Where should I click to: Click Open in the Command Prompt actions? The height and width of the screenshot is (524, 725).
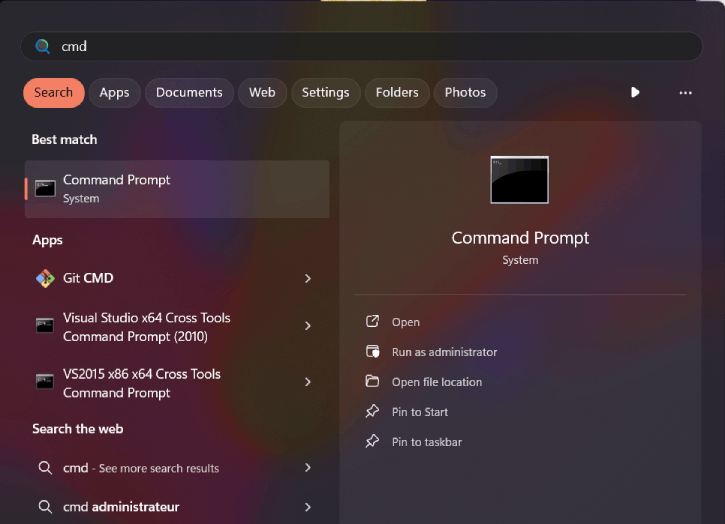pyautogui.click(x=406, y=322)
